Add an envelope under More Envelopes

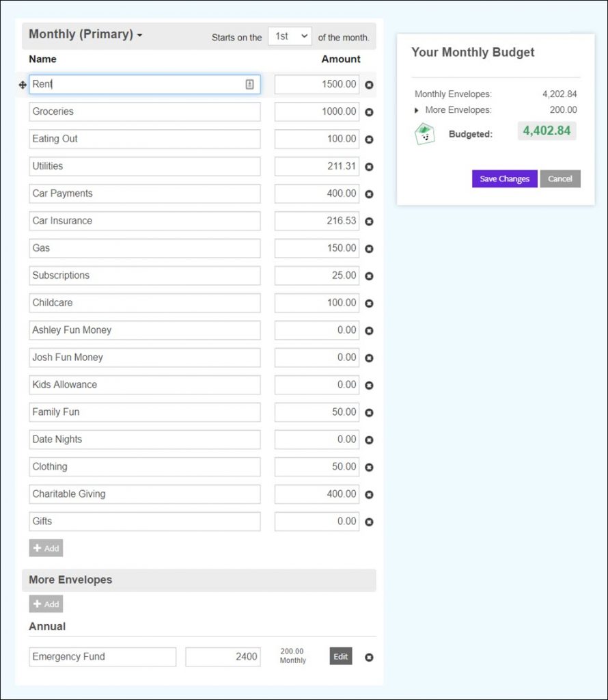point(46,604)
